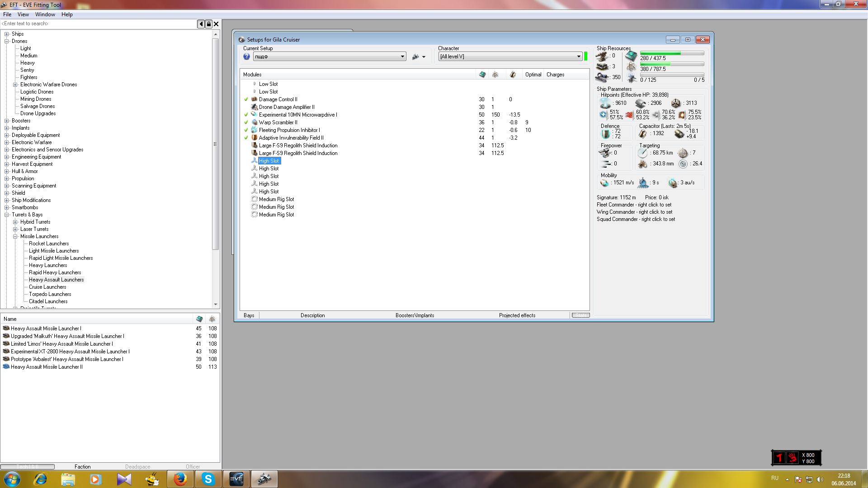Screen dimensions: 868x488
Task: Click the blue help icon beside Current Setup
Action: (x=246, y=56)
